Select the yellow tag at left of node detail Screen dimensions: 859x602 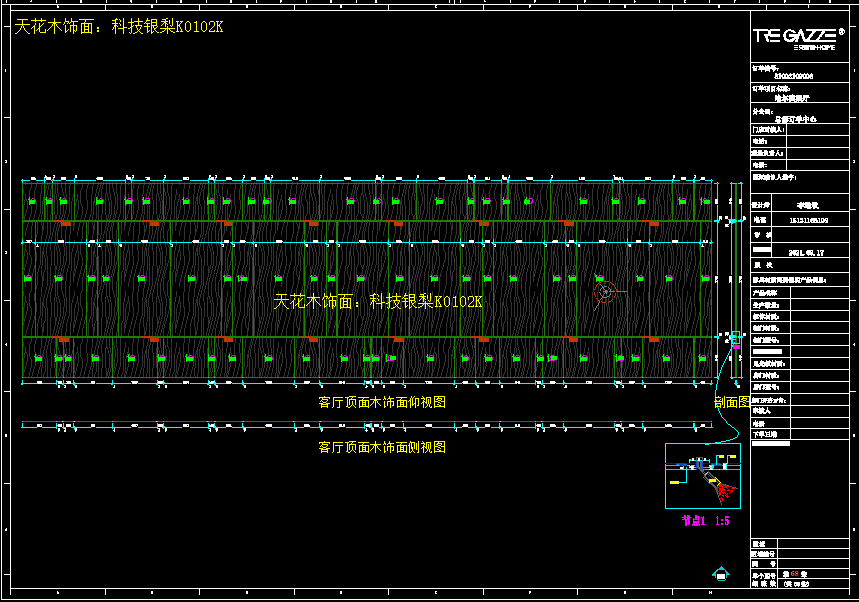(676, 482)
